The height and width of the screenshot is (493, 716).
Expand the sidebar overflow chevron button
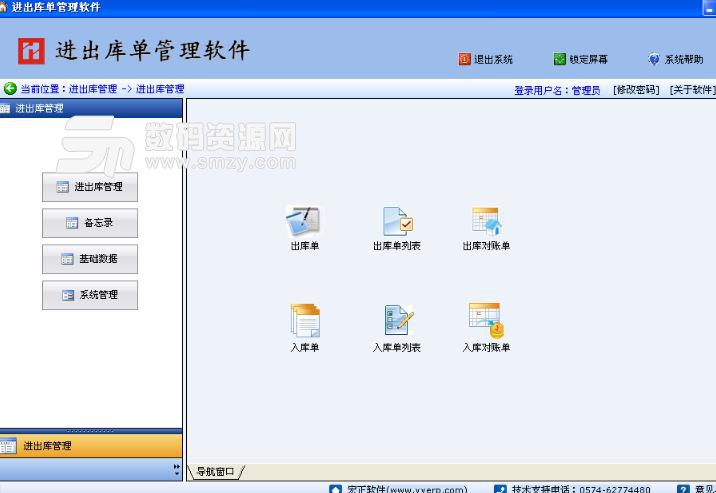pyautogui.click(x=177, y=470)
